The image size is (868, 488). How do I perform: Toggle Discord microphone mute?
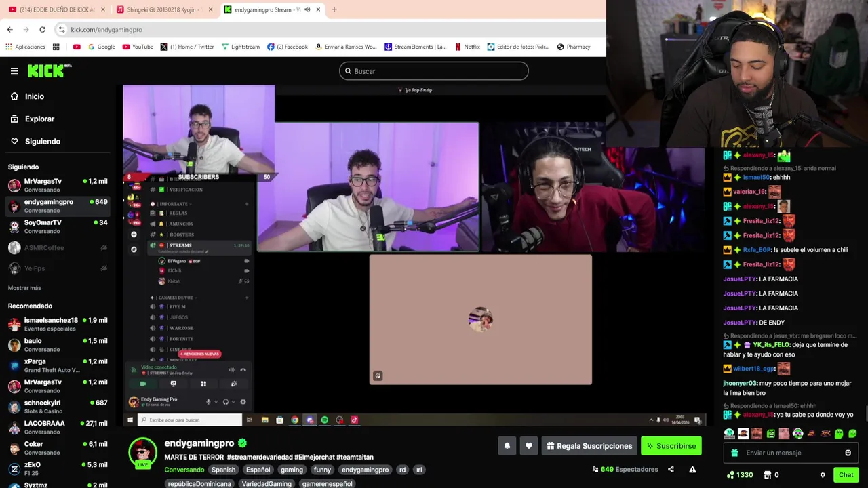[x=208, y=402]
